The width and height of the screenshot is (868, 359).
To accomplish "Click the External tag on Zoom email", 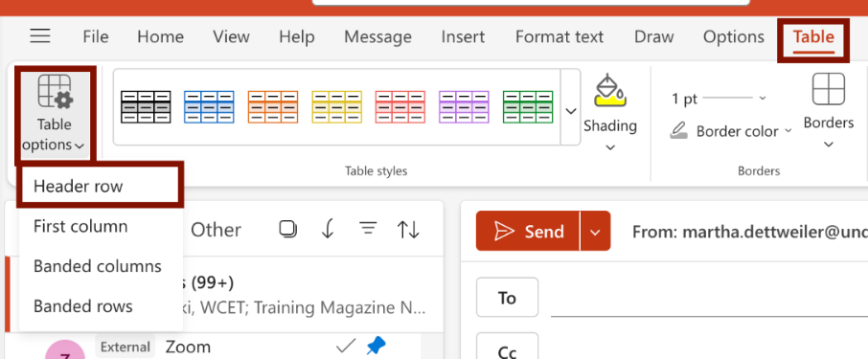I will [x=126, y=347].
